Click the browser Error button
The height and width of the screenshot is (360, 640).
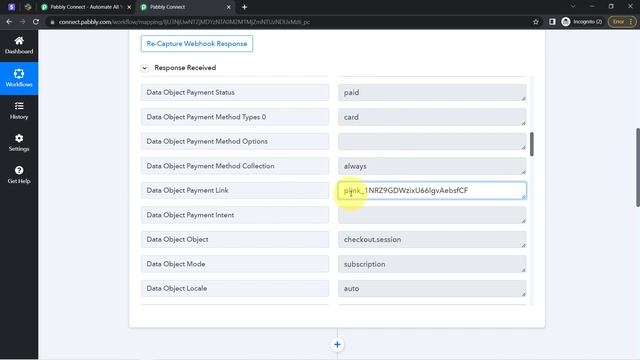coord(622,22)
